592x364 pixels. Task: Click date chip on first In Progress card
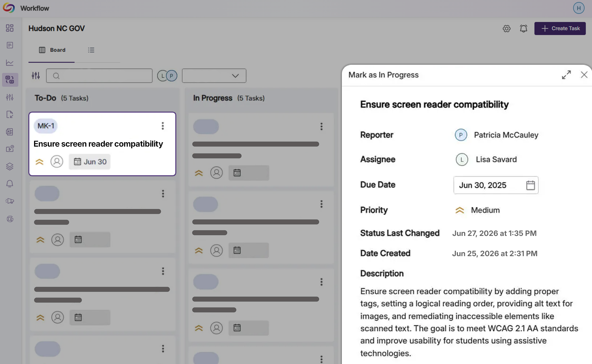tap(249, 173)
